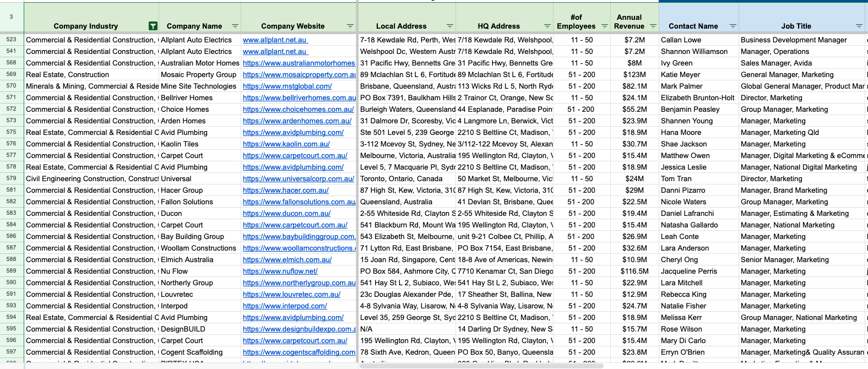
Task: Select the Katie Meyer cell
Action: [699, 74]
